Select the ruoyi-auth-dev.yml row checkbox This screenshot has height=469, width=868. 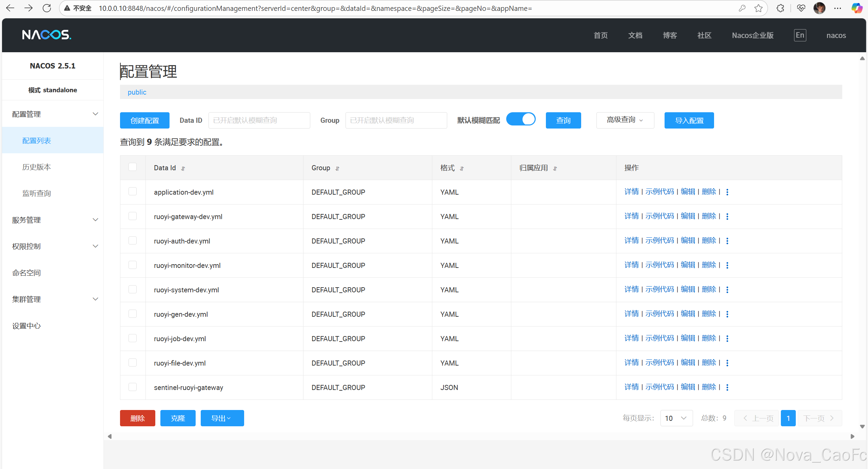point(133,240)
